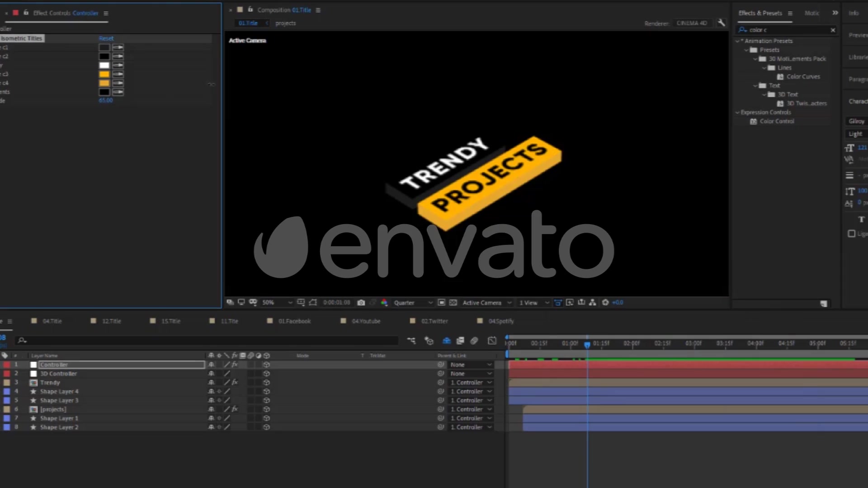868x488 pixels.
Task: Click the first orange color swatch
Action: point(104,74)
